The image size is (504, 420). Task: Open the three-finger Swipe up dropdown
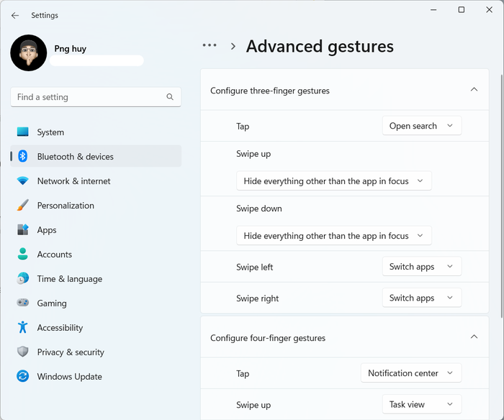[333, 181]
